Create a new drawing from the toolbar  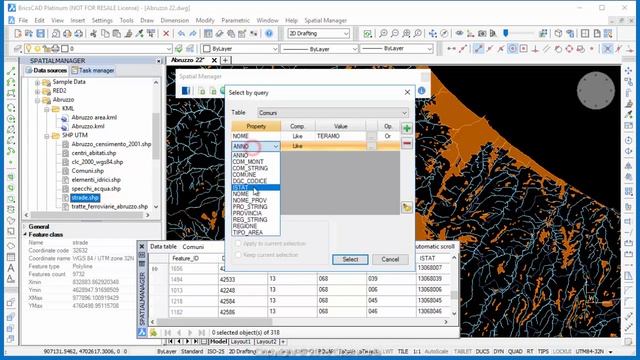pos(18,33)
